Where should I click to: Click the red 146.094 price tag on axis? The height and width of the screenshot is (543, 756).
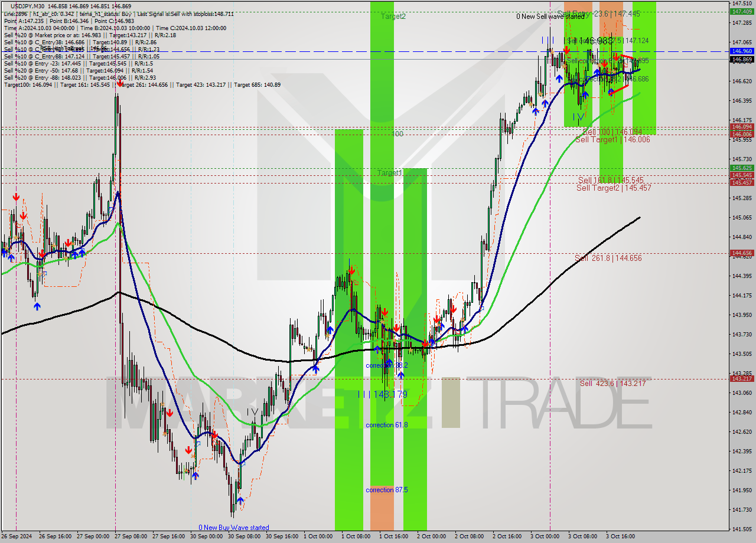(742, 127)
